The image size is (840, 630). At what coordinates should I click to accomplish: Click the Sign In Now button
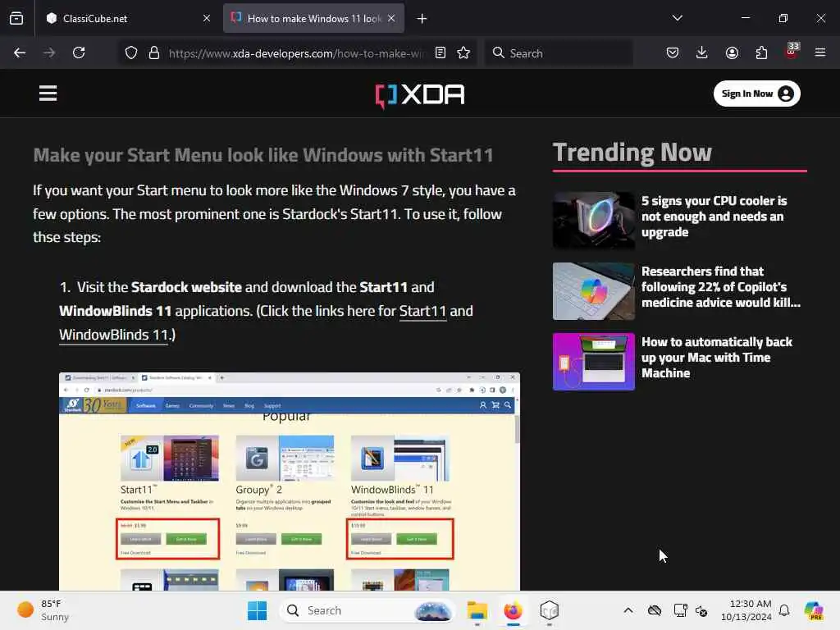coord(757,94)
